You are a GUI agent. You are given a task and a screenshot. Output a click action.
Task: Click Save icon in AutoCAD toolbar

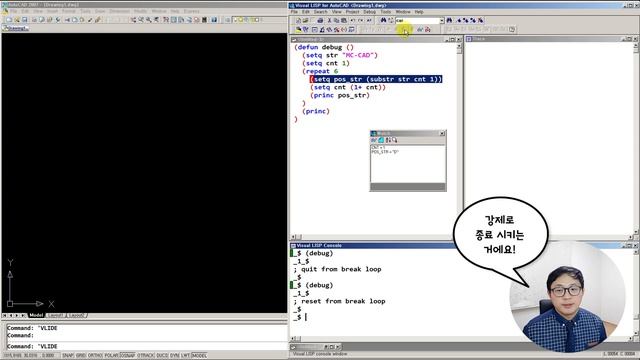point(24,20)
